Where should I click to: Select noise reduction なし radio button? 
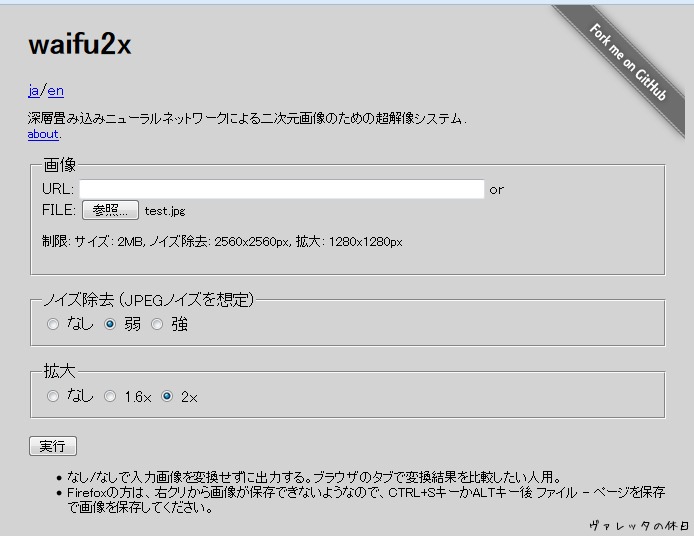pos(53,324)
